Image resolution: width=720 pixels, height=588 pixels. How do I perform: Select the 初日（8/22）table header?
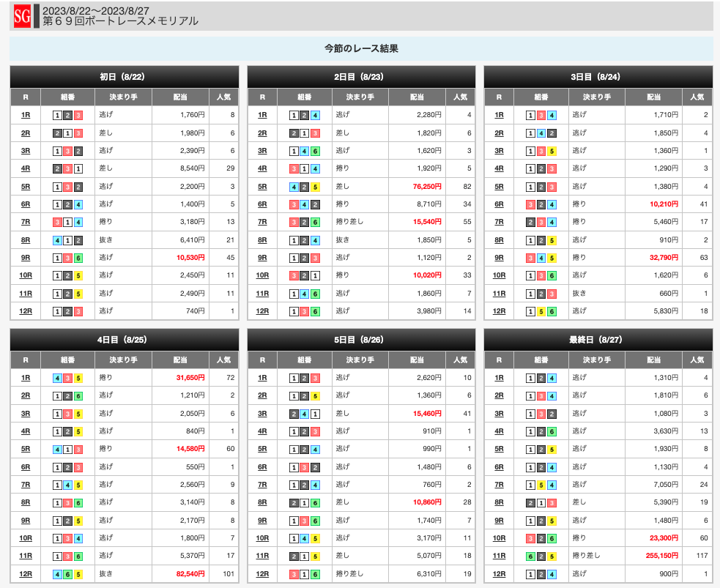coord(125,77)
